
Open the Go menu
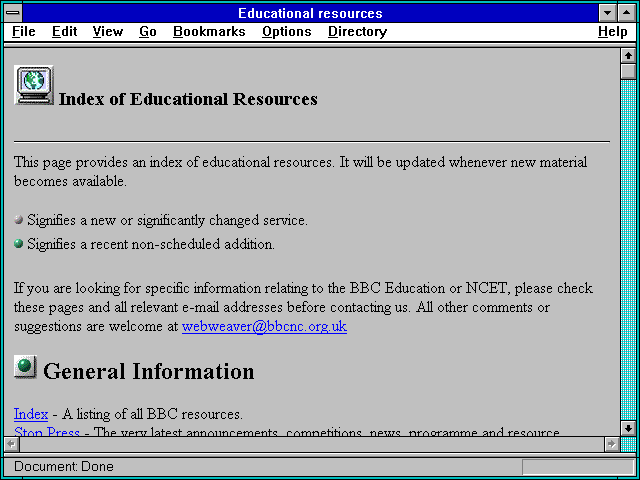pos(148,31)
